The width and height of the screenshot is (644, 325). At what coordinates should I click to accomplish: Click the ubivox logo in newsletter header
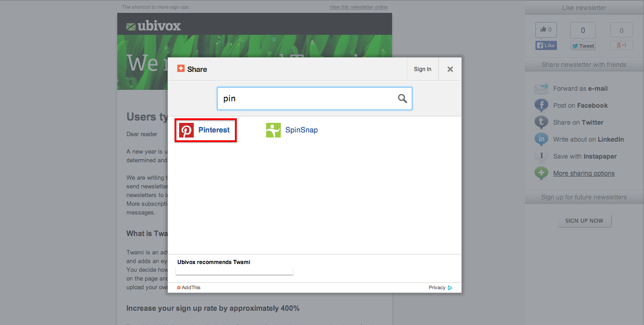tap(154, 26)
